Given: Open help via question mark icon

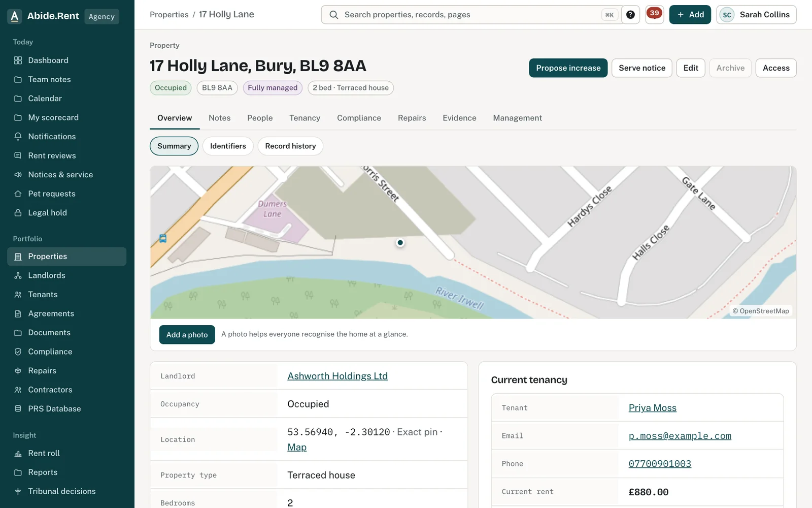Looking at the screenshot, I should click(x=630, y=15).
